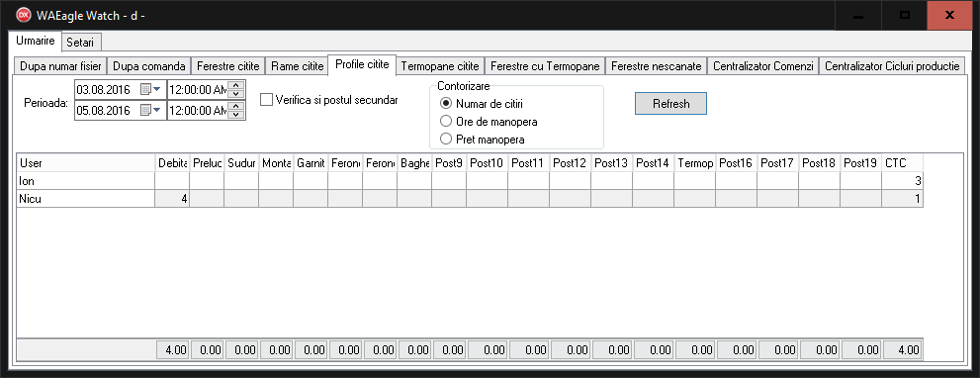Sort by the Post16 column header
This screenshot has height=378, width=980.
737,163
